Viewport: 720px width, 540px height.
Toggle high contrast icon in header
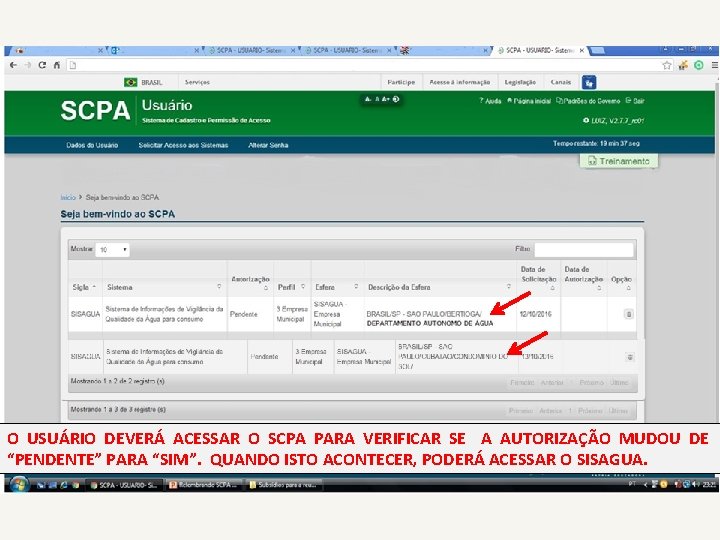(x=396, y=99)
